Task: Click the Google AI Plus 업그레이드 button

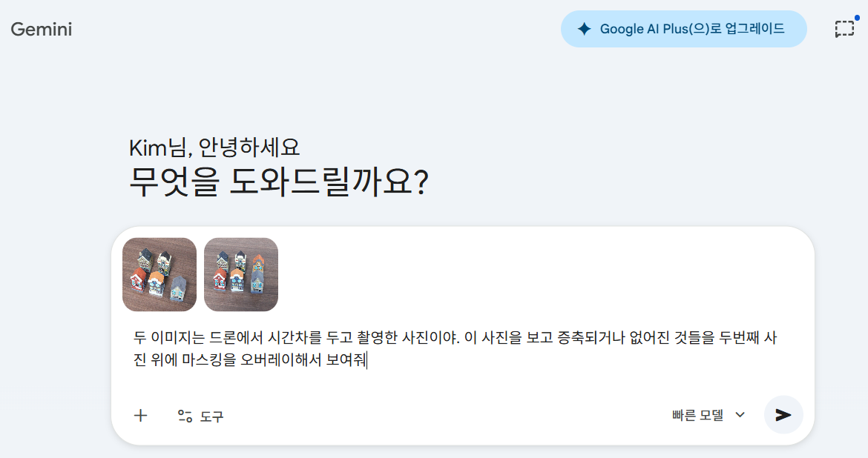Action: click(683, 29)
